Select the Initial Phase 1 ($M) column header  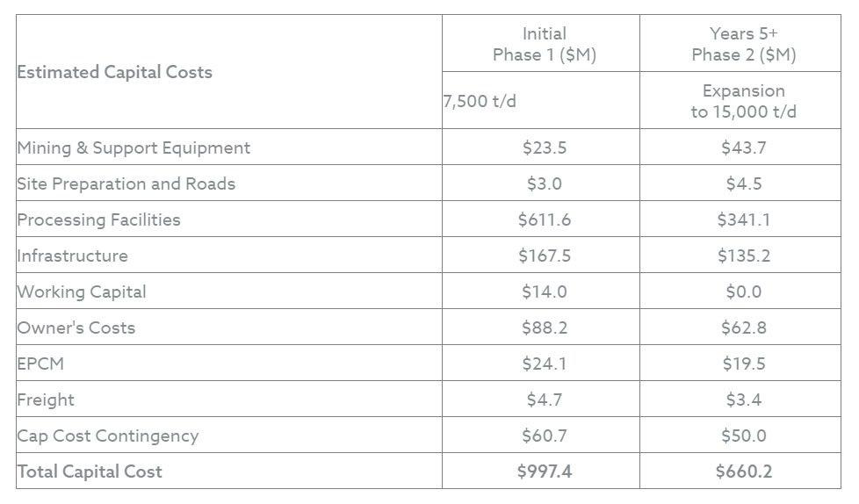coord(544,44)
